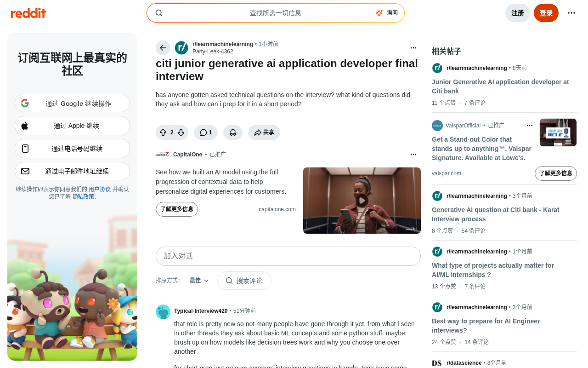
Task: Open the Party-Leek-4362 author link
Action: [213, 52]
